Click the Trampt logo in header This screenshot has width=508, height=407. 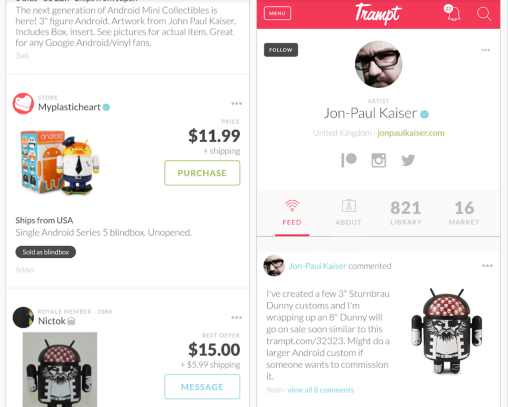tap(378, 14)
